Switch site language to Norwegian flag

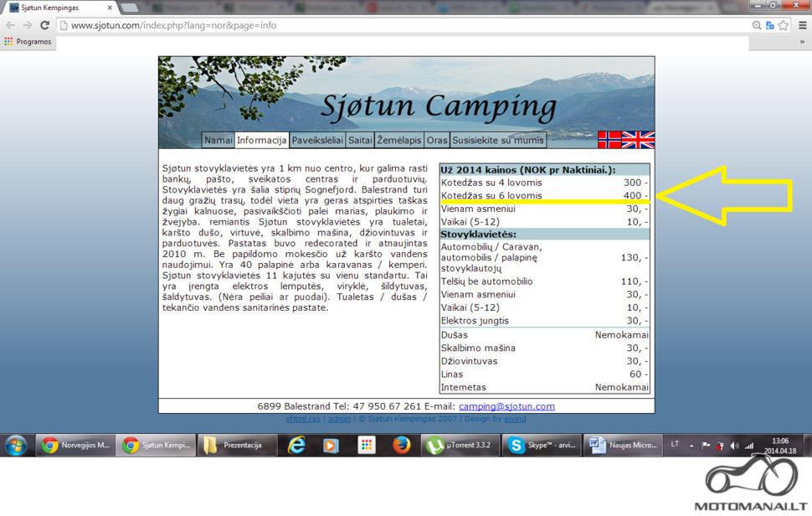[609, 140]
